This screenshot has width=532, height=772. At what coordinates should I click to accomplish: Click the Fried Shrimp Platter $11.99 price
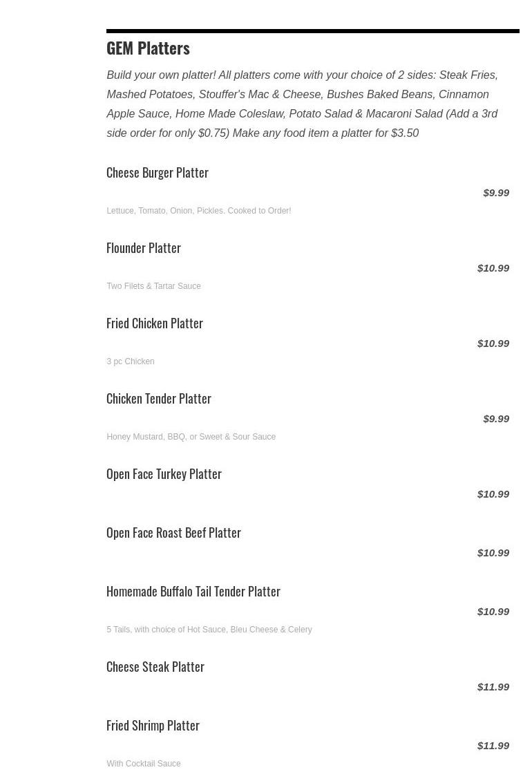pos(493,746)
